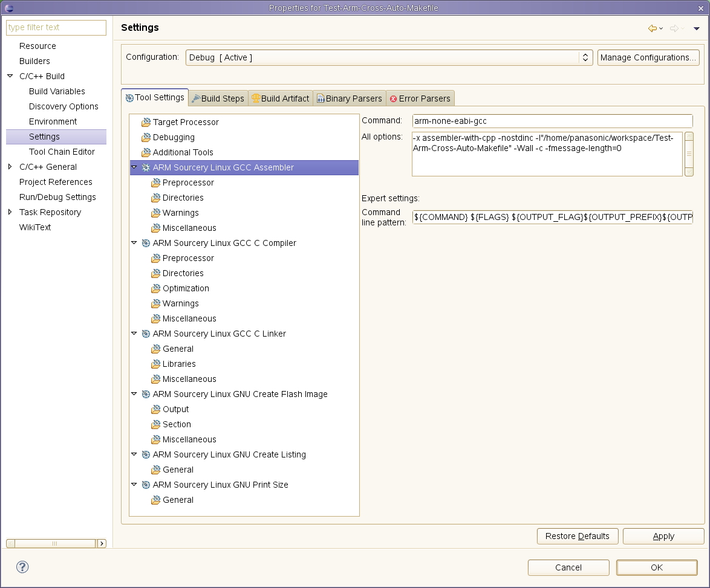The height and width of the screenshot is (588, 710).
Task: Select the Tool Settings tab
Action: tap(155, 98)
